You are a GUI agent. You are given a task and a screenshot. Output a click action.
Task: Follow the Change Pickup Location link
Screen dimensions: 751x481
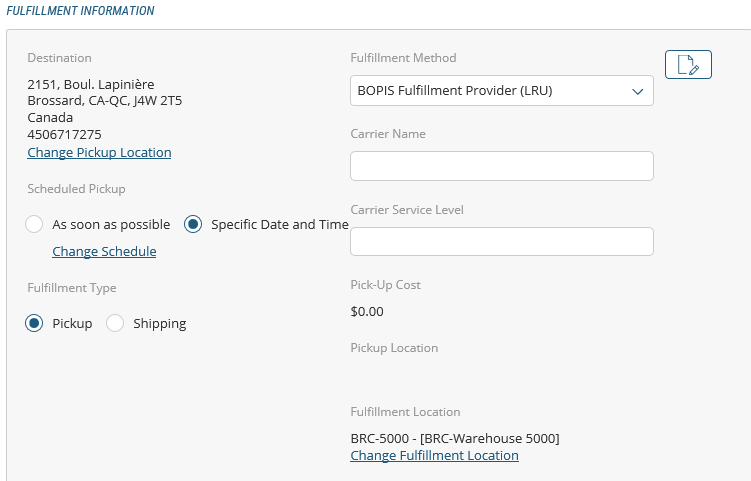pos(99,152)
